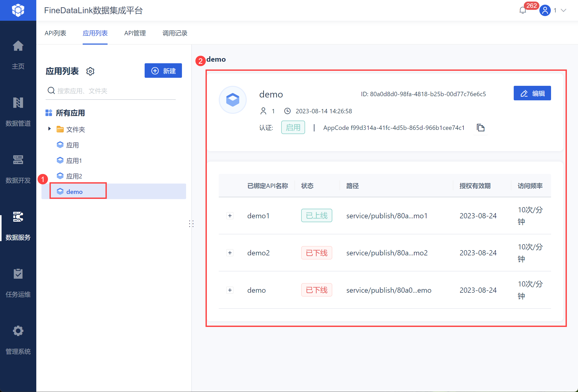Click the notification bell icon

click(523, 10)
